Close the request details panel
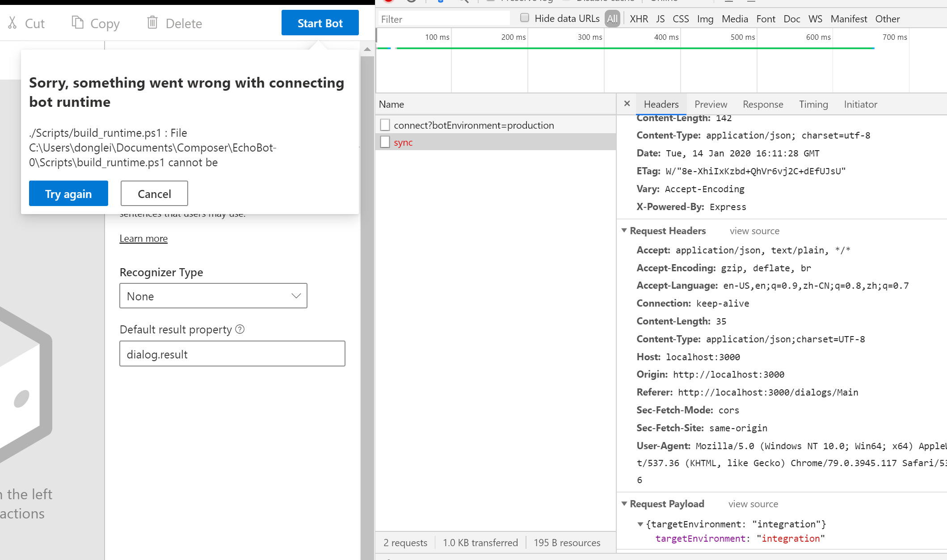 pos(627,104)
